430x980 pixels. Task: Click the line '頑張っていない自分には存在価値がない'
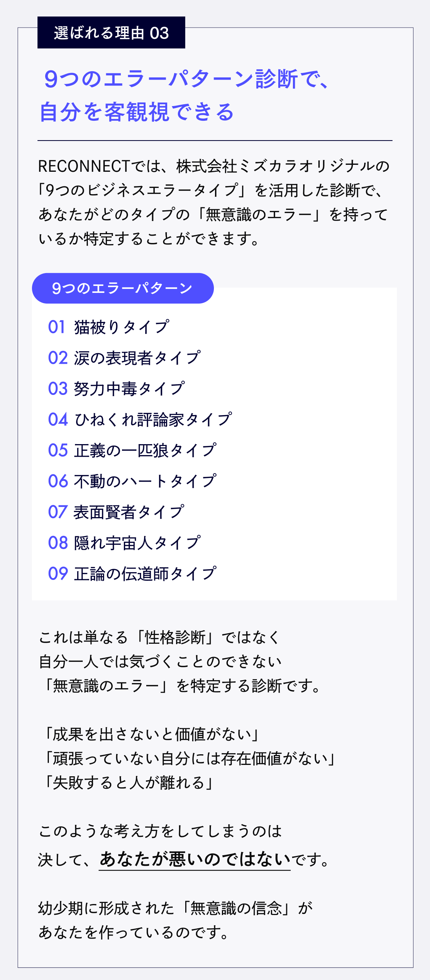[190, 758]
